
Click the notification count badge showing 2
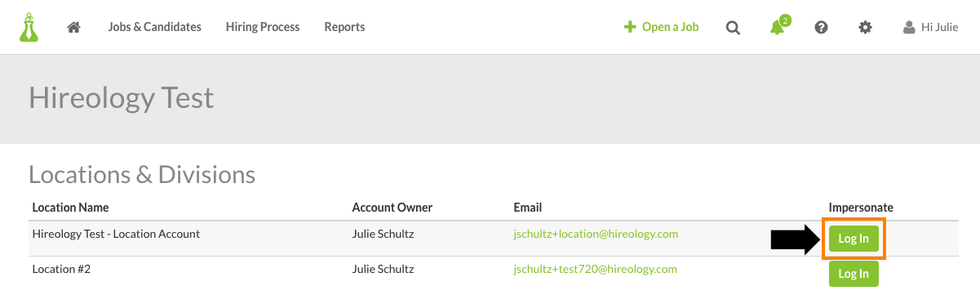[785, 20]
